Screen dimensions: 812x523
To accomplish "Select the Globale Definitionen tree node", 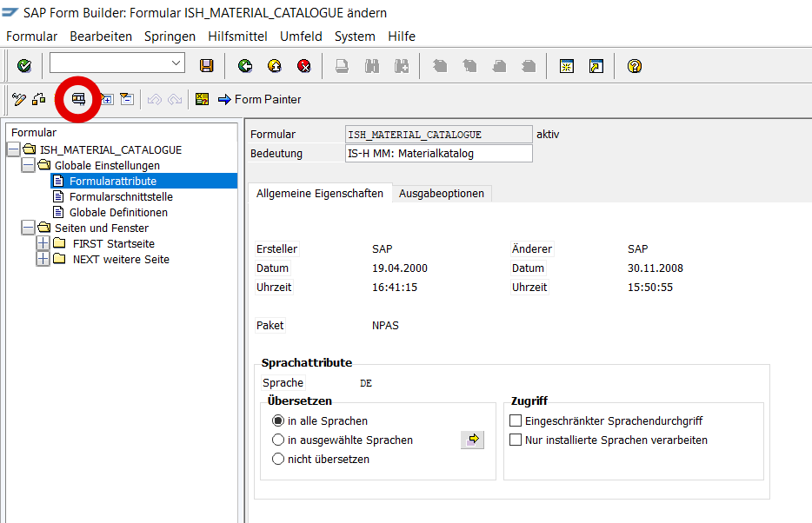I will (118, 212).
